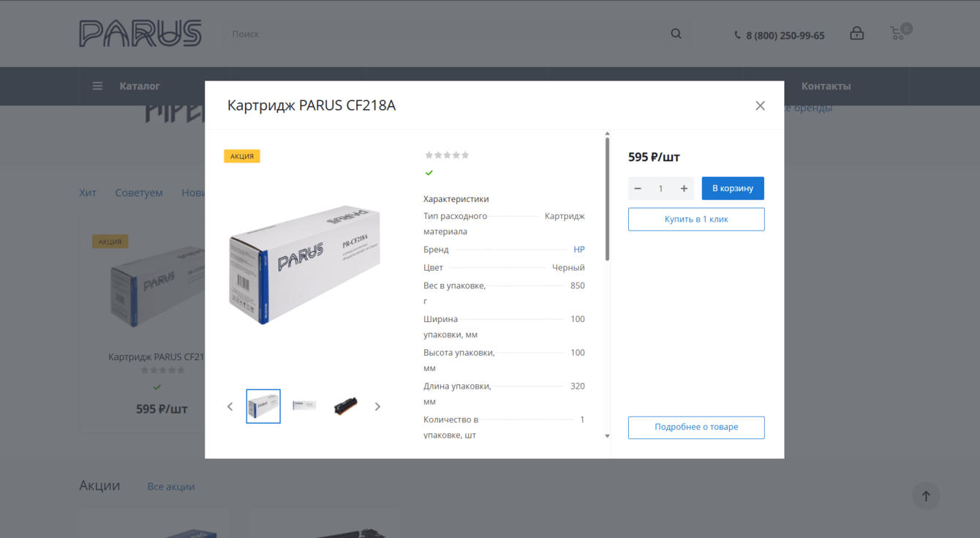Click the phone handset icon

tap(737, 35)
